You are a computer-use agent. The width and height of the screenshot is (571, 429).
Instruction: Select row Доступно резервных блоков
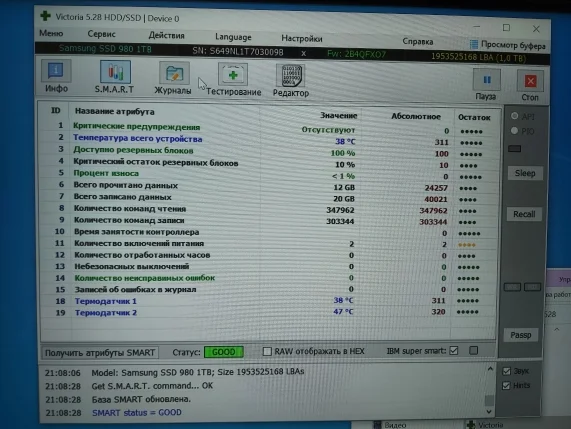(x=269, y=151)
